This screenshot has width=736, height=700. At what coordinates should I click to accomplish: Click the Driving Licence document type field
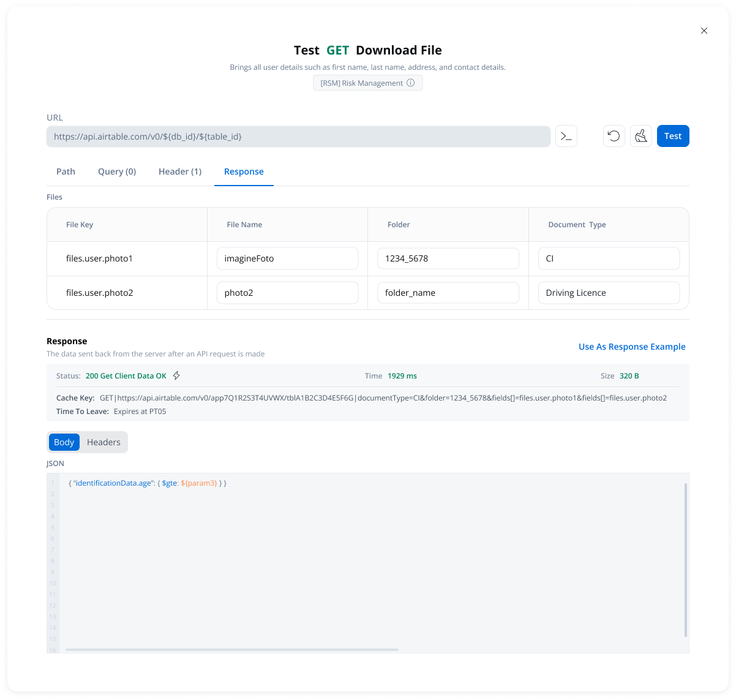[x=609, y=293]
